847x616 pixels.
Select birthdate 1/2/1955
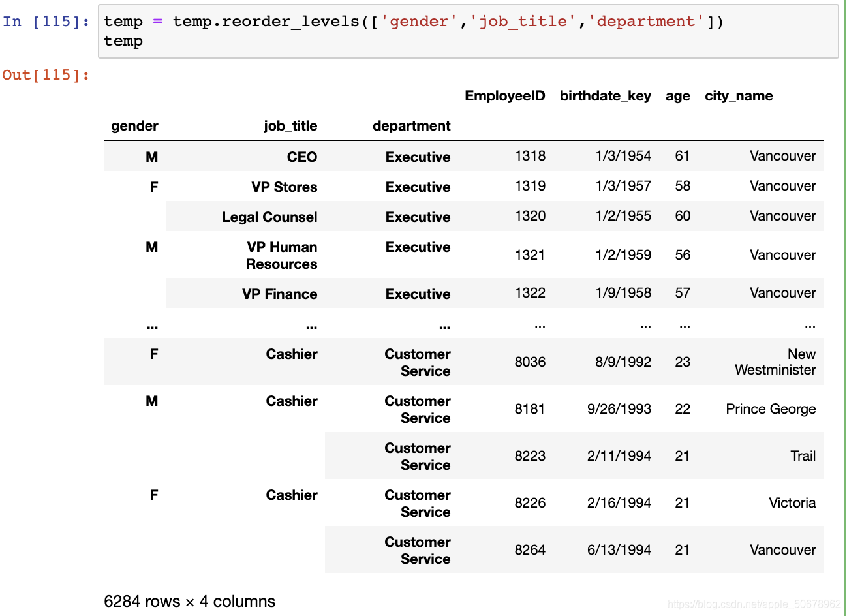coord(623,216)
